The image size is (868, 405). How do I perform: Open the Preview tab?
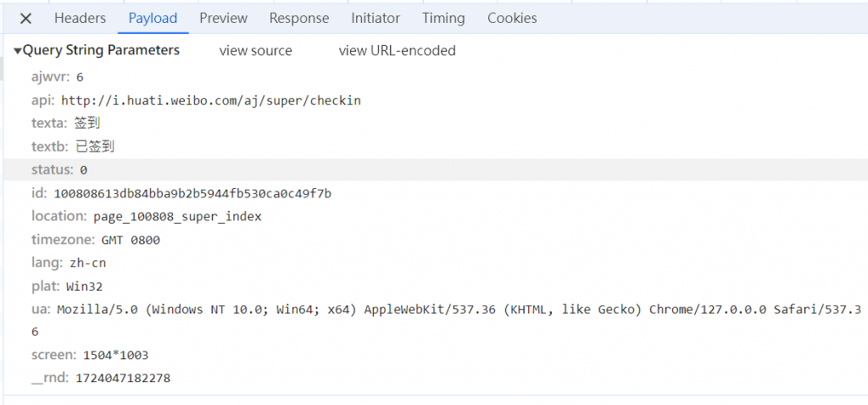point(223,19)
